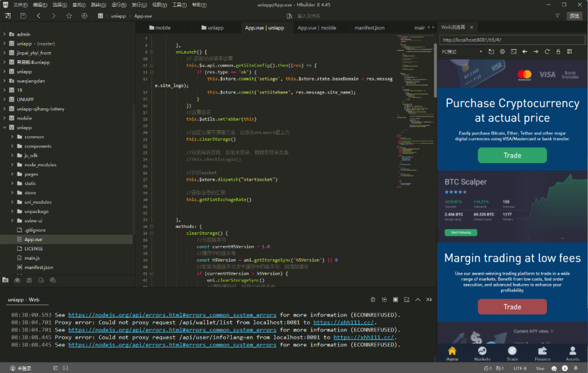The width and height of the screenshot is (588, 373).
Task: Toggle the sidebar list icon in status bar
Action: tap(55, 368)
